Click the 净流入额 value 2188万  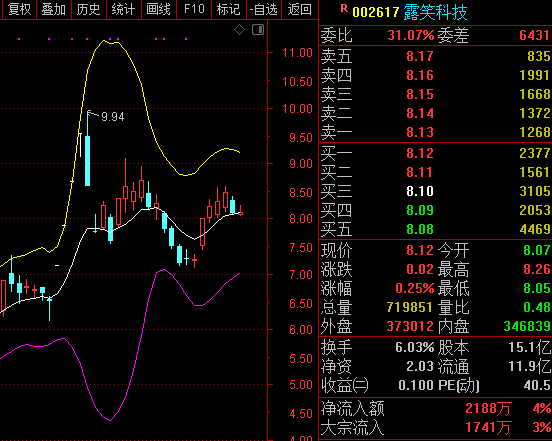click(488, 409)
